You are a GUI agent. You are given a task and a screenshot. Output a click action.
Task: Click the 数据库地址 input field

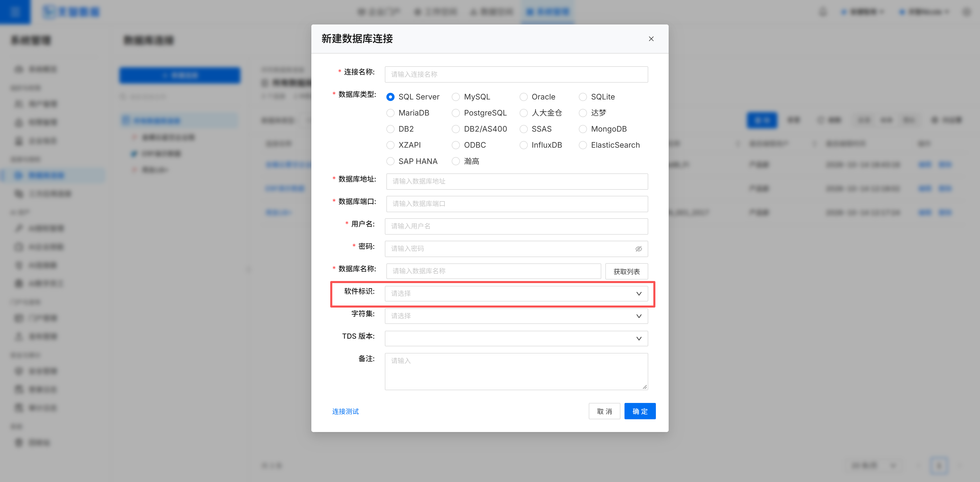(x=517, y=181)
